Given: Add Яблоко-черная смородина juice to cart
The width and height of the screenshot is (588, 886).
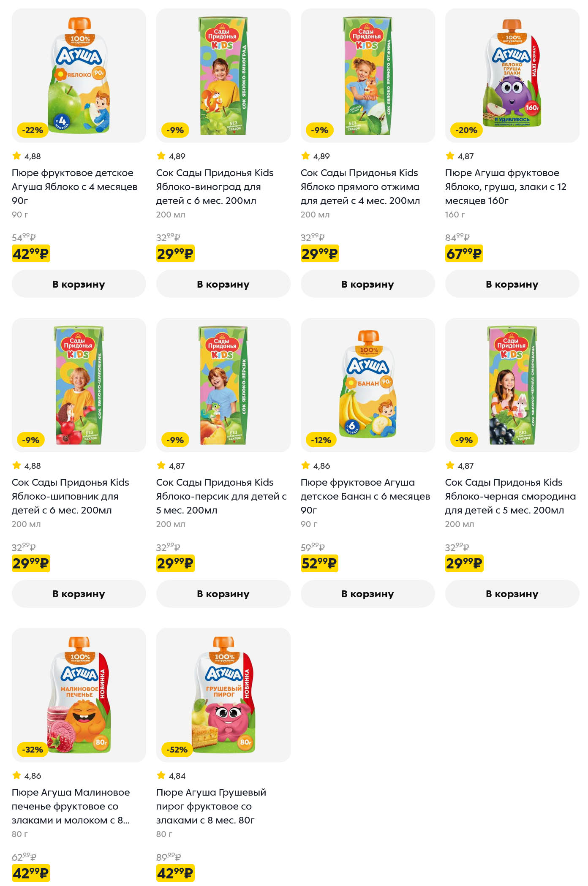Looking at the screenshot, I should [x=512, y=594].
